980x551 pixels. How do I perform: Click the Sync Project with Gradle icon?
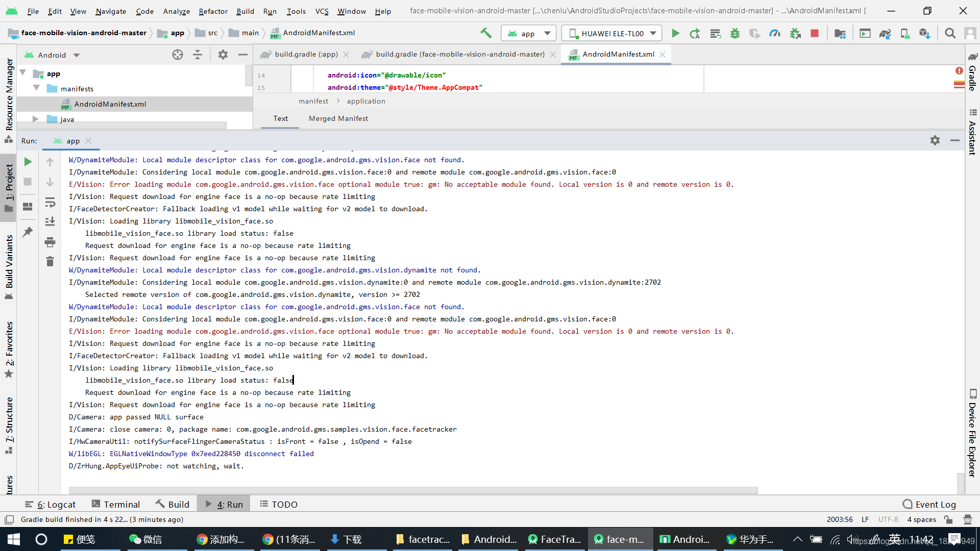point(885,34)
